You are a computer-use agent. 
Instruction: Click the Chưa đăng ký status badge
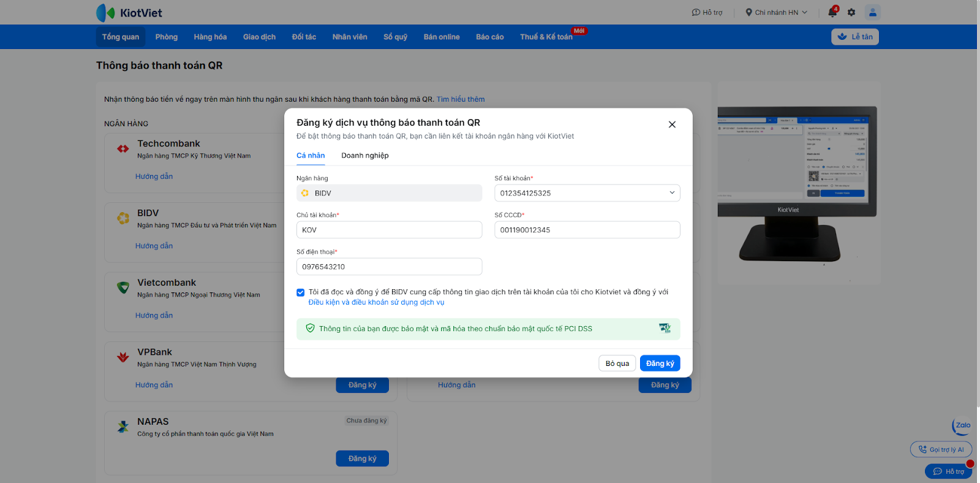[366, 420]
